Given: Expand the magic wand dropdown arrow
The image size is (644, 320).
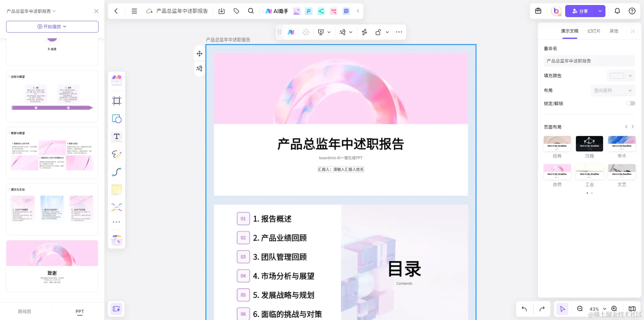Looking at the screenshot, I should coord(351,32).
